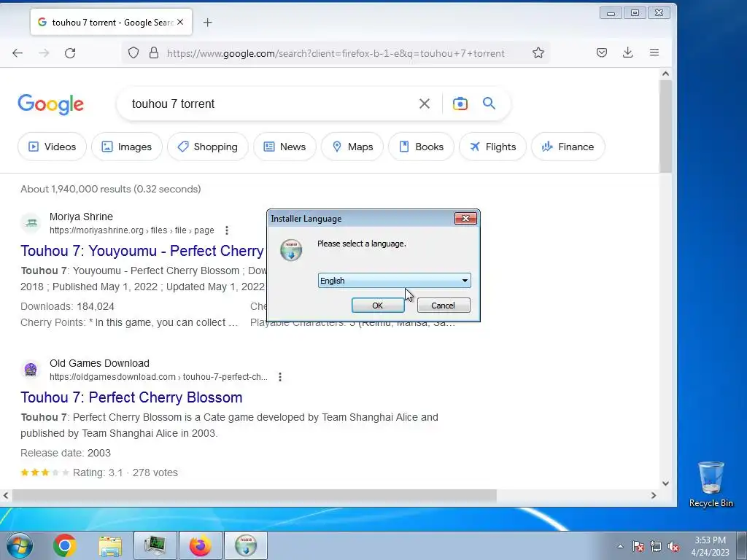Open the English language dropdown
Image resolution: width=747 pixels, height=560 pixels.
(394, 281)
